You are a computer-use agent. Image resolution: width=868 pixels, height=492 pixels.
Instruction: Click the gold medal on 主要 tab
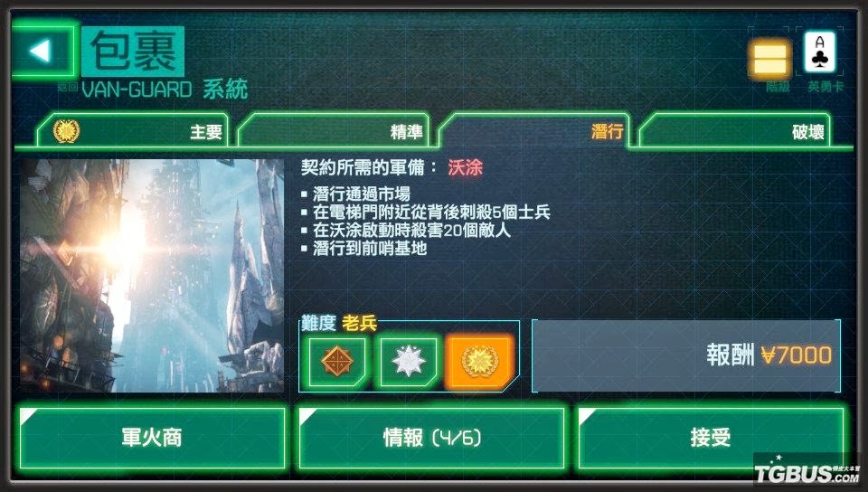click(66, 131)
